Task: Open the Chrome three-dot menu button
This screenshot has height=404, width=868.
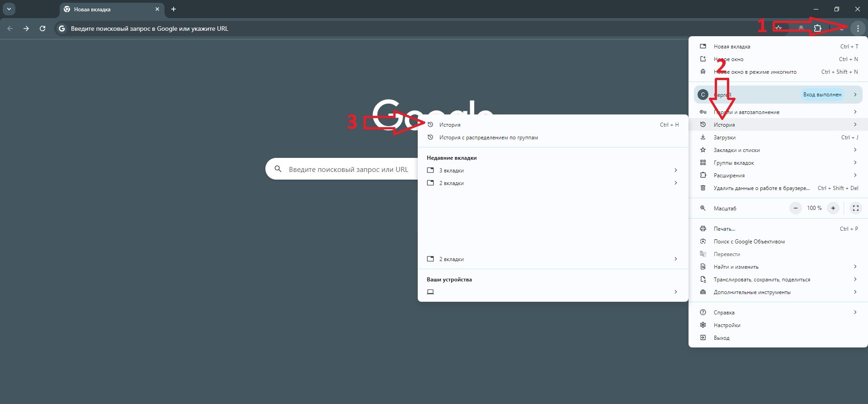Action: click(x=858, y=29)
